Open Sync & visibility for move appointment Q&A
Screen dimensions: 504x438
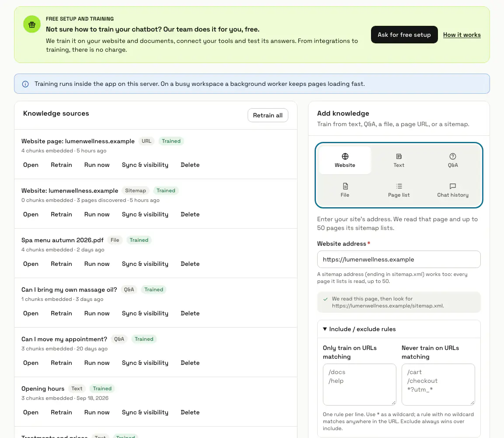point(145,363)
